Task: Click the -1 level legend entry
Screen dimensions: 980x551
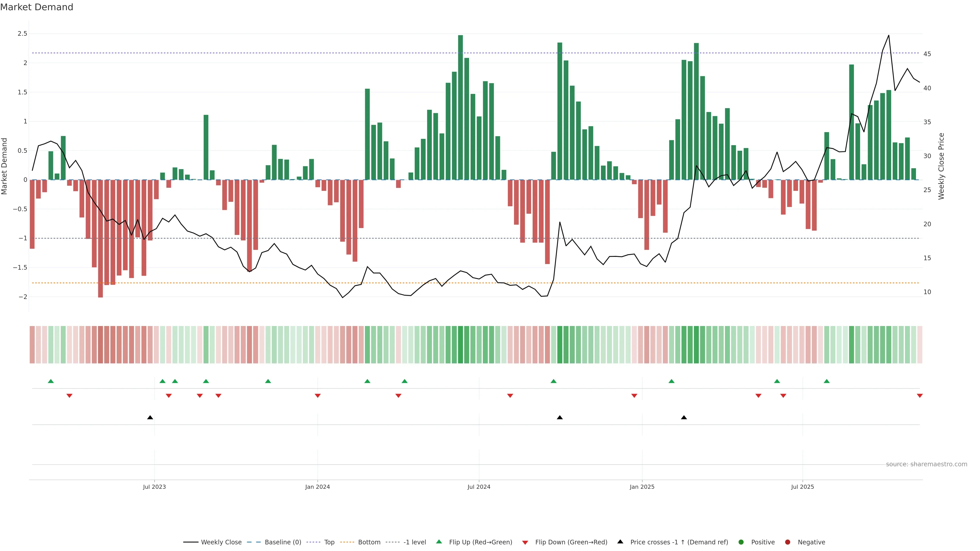Action: [x=414, y=542]
